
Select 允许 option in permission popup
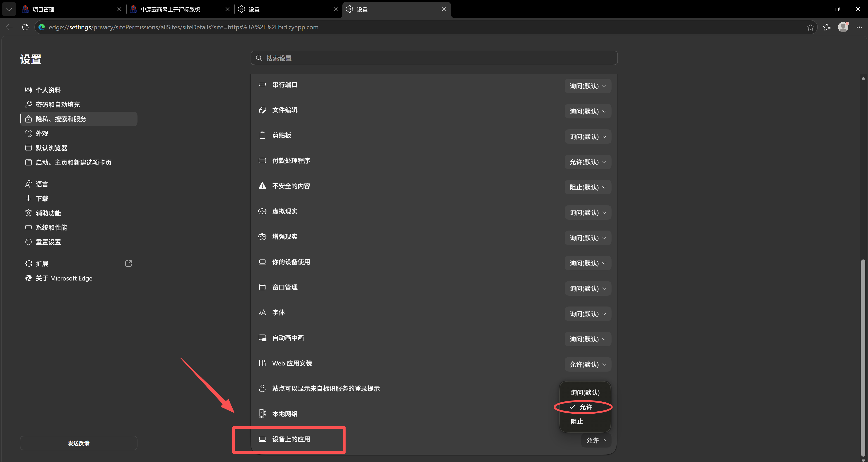[x=585, y=407]
